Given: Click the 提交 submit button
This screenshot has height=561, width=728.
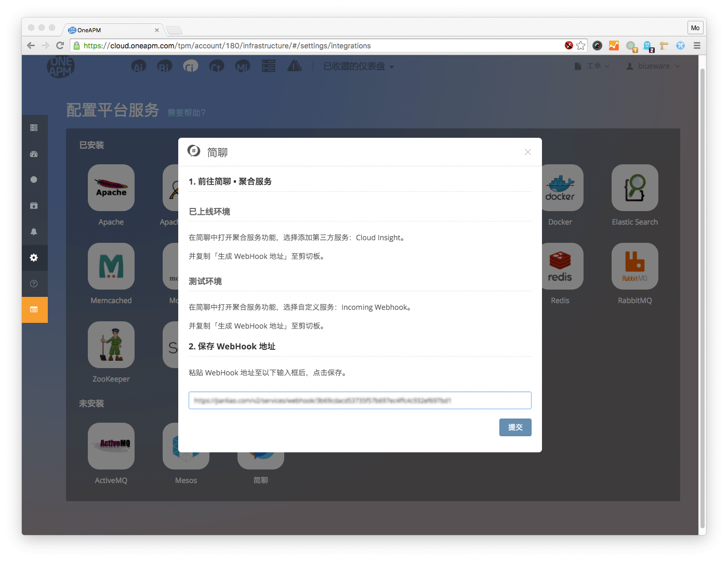Looking at the screenshot, I should (x=515, y=427).
